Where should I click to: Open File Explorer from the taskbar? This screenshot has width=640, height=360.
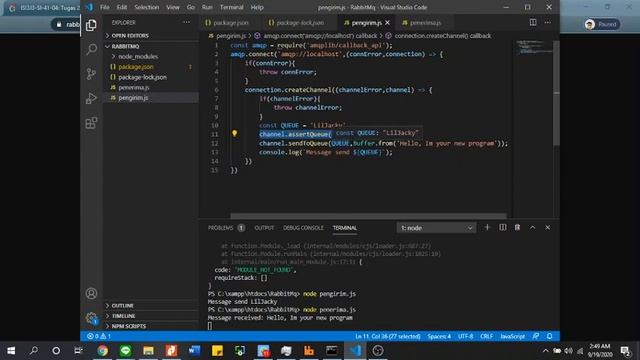[148, 351]
